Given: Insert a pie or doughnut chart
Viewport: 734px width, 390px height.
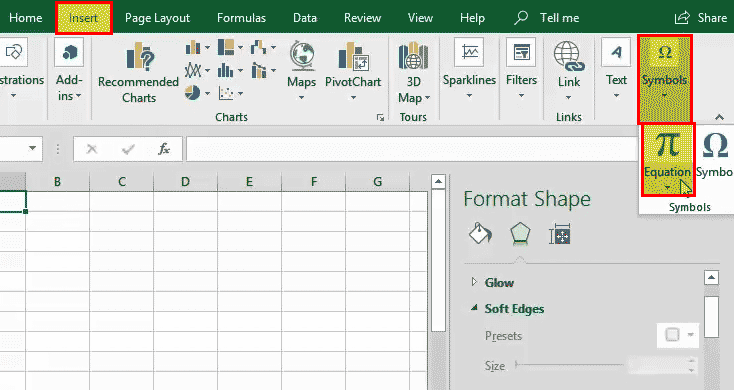Looking at the screenshot, I should (198, 93).
